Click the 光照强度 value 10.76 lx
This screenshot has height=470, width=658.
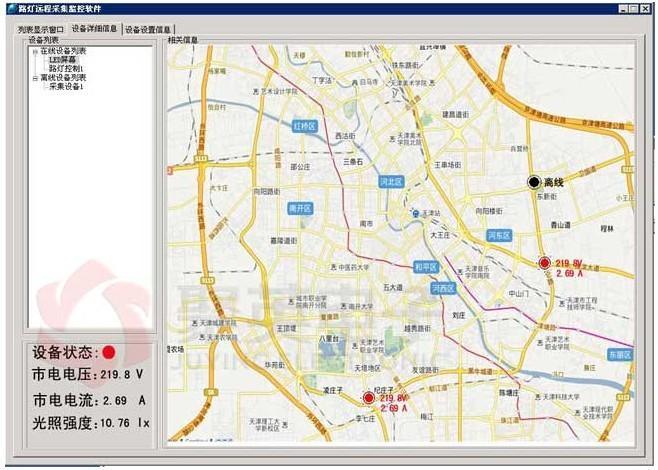point(125,423)
